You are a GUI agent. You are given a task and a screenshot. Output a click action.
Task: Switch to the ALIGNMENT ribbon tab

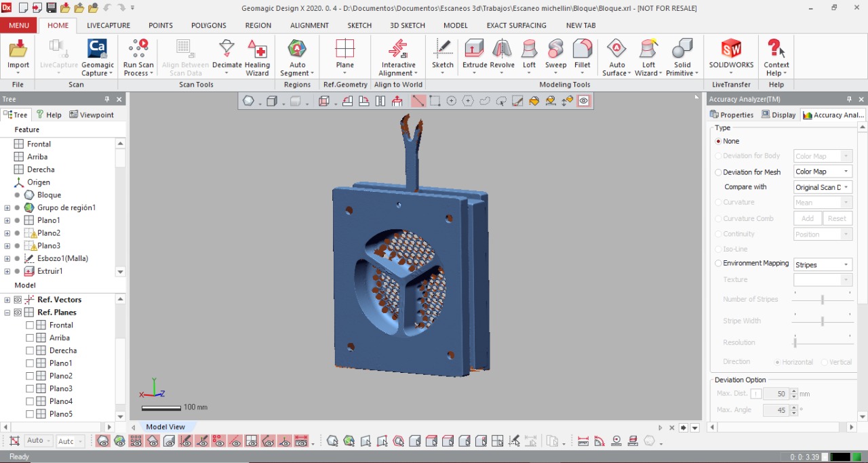point(309,25)
